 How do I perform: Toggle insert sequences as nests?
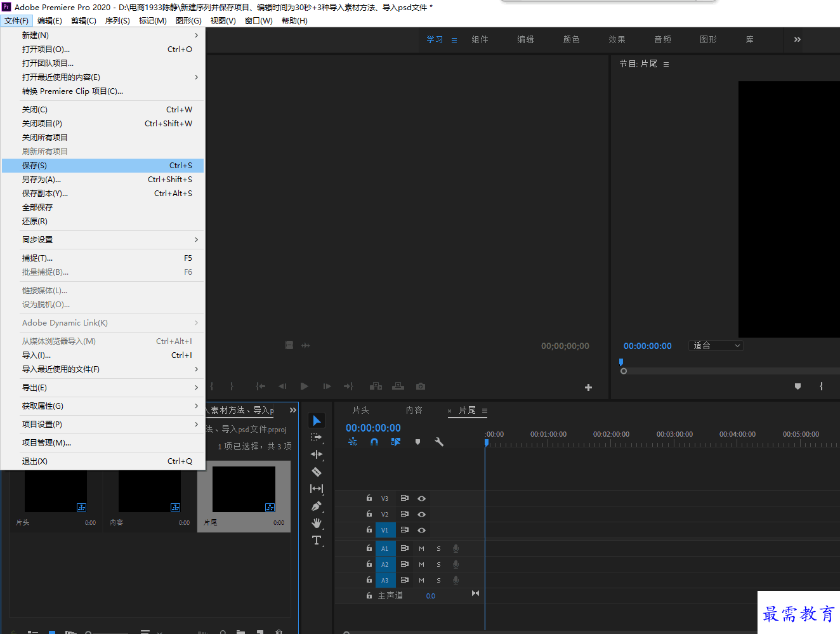353,442
